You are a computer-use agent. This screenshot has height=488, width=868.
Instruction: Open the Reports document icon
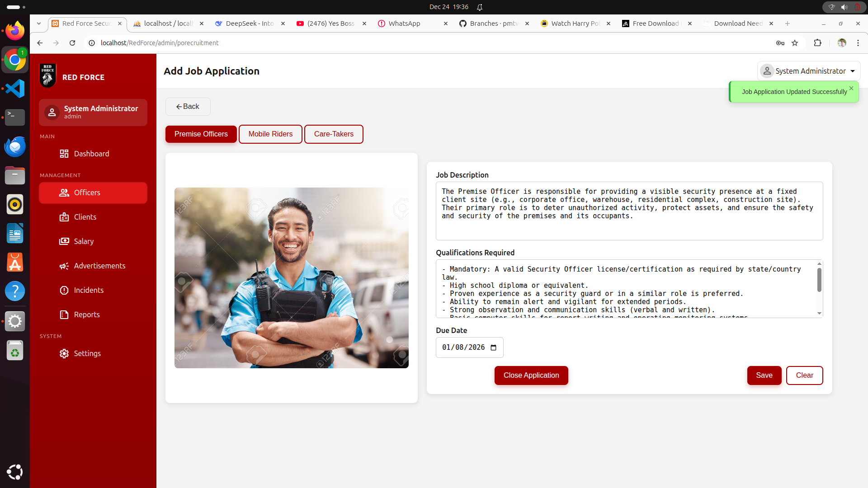tap(64, 314)
